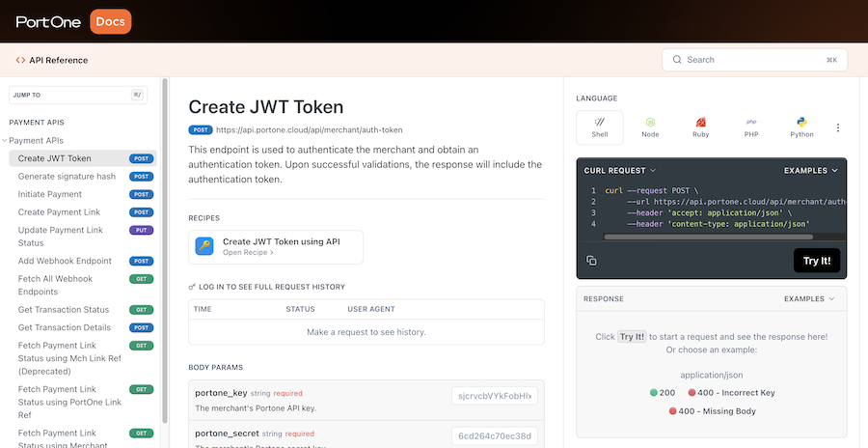
Task: Select Python language
Action: (x=801, y=127)
